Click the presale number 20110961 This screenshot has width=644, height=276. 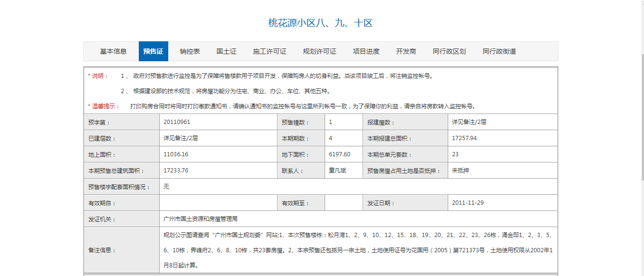pos(177,122)
